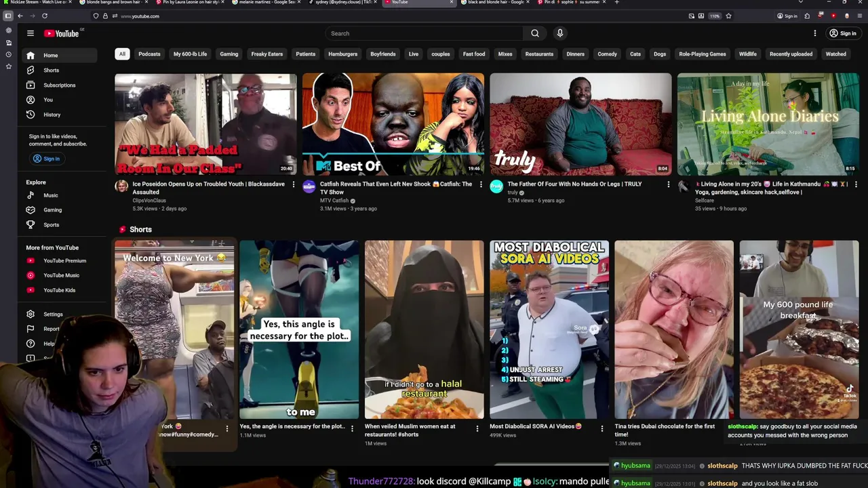
Task: Open options for Father Of Four video
Action: pos(669,184)
